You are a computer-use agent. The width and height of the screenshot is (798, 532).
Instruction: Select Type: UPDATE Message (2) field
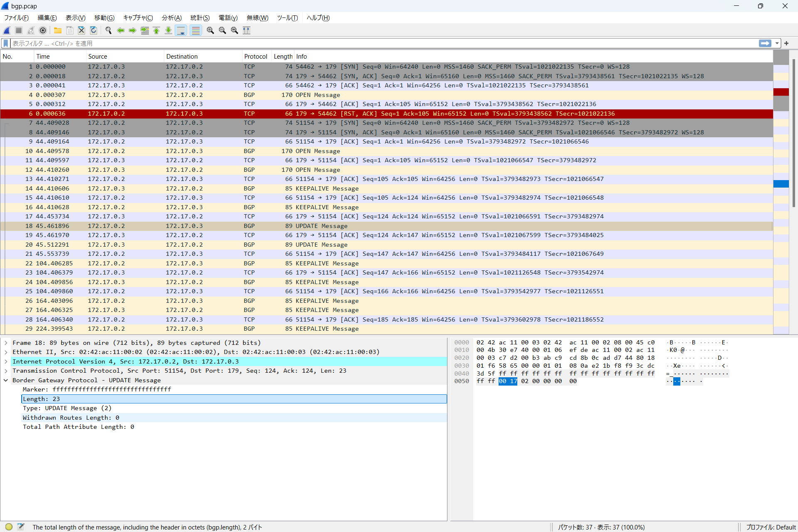pos(234,408)
